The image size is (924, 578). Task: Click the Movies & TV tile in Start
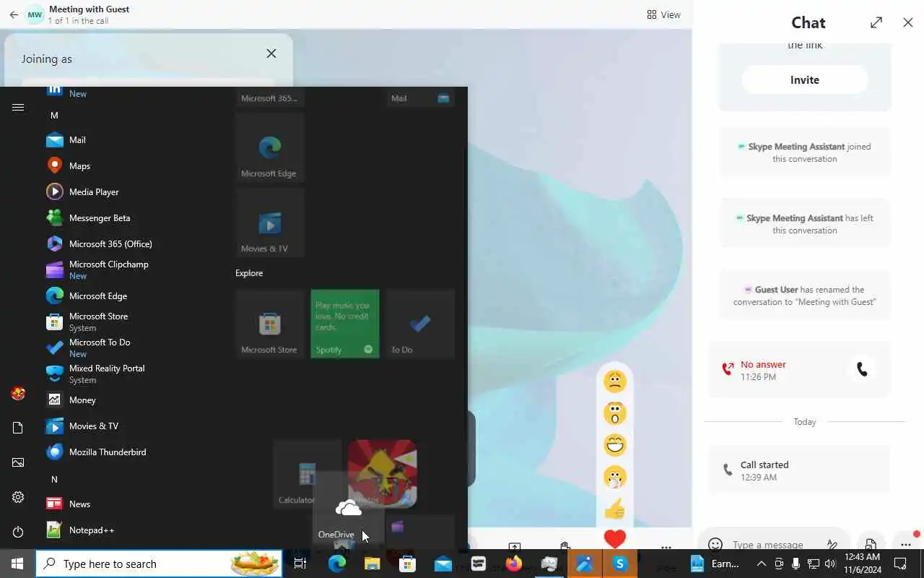point(270,223)
